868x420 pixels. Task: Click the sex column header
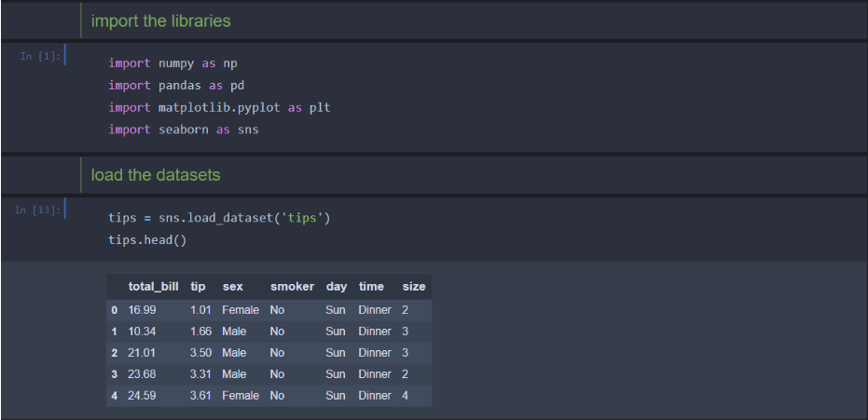click(232, 287)
